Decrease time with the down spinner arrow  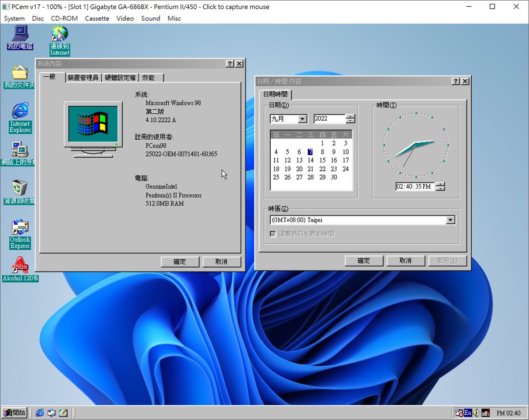click(x=440, y=189)
